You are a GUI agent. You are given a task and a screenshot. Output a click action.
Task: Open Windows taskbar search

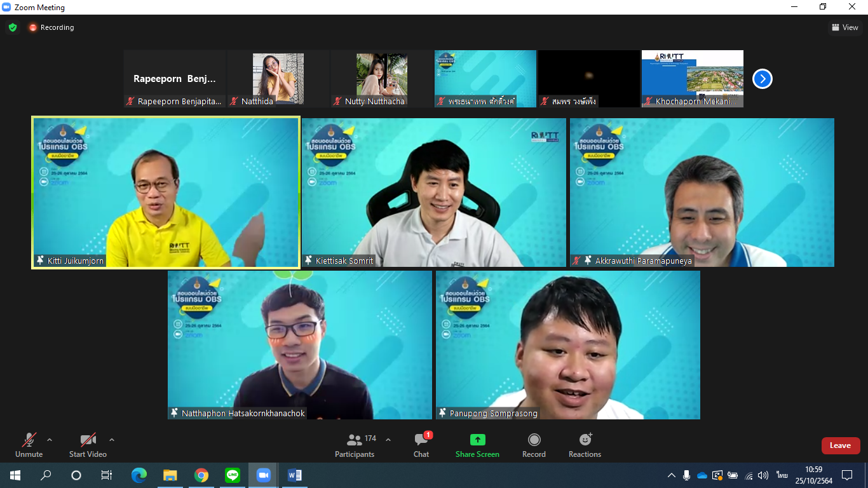46,475
